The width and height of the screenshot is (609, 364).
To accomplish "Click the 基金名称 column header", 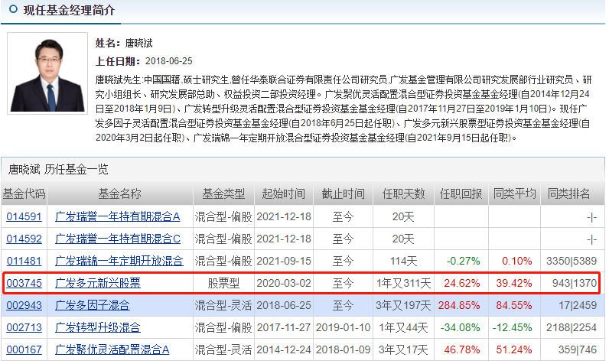I will tap(120, 193).
